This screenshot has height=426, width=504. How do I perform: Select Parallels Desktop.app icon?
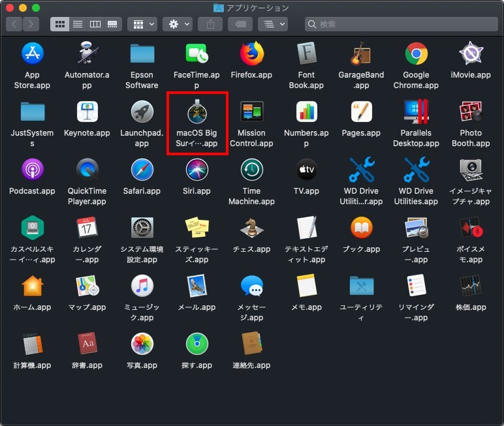click(417, 112)
